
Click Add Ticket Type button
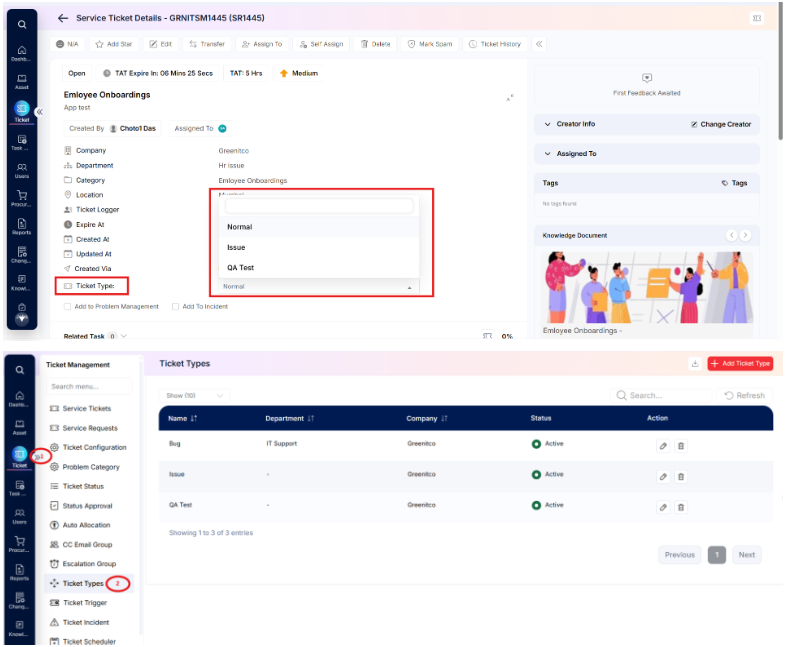point(740,363)
